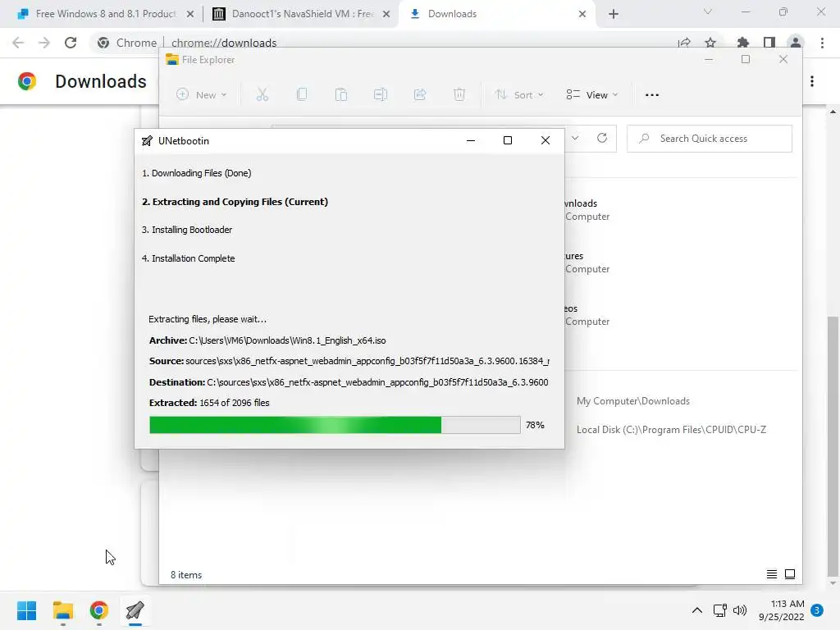The height and width of the screenshot is (630, 840).
Task: Click step 2 Extracting and Copying Files
Action: coord(235,202)
